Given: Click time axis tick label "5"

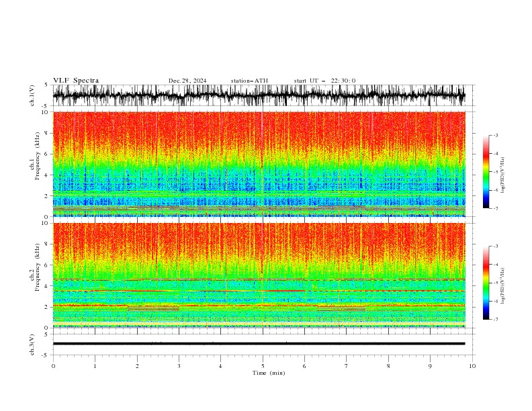Looking at the screenshot, I should (x=263, y=366).
